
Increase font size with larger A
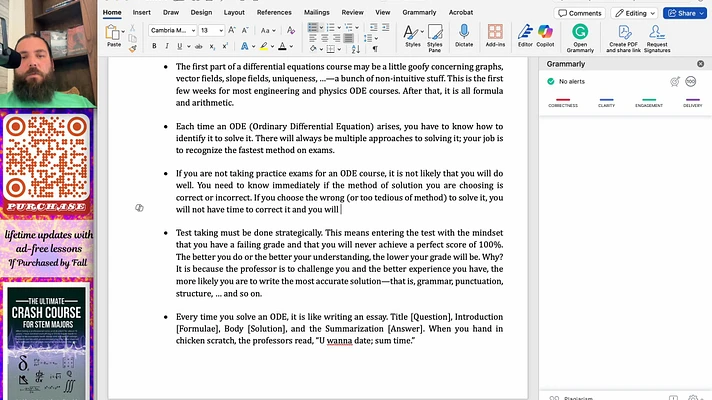[x=232, y=30]
